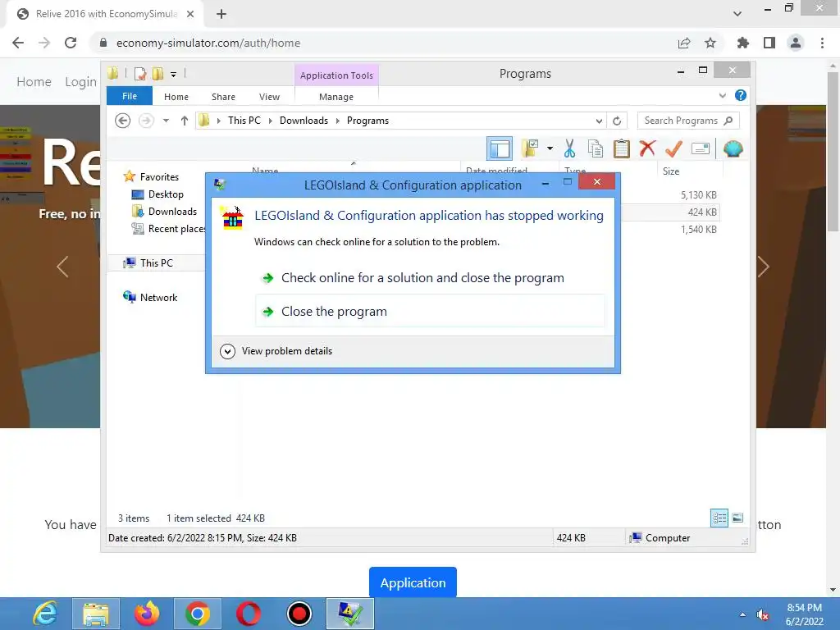This screenshot has height=630, width=840.
Task: Select Downloads in navigation pane
Action: (x=172, y=211)
